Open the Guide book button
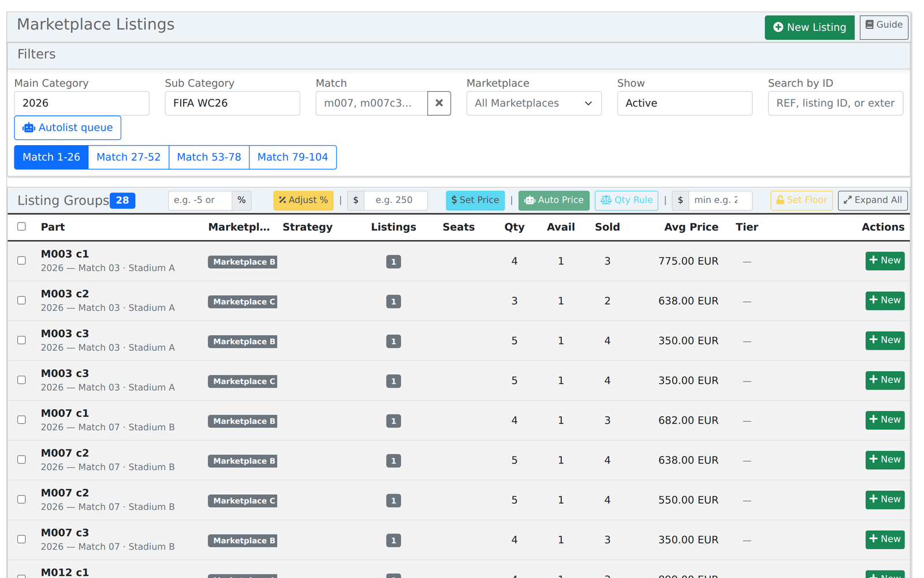924x578 pixels. (884, 27)
